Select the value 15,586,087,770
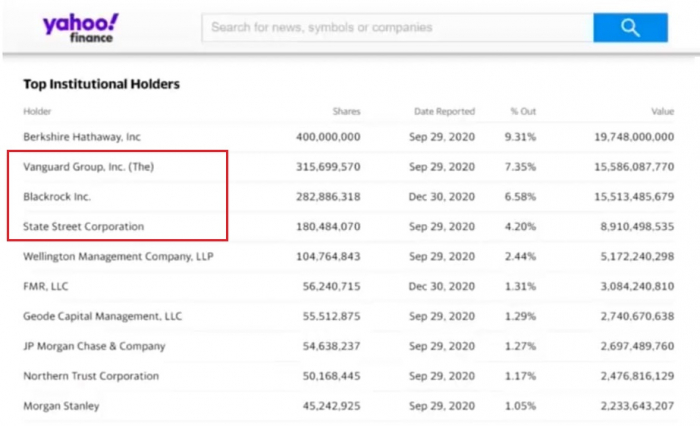 click(x=634, y=167)
